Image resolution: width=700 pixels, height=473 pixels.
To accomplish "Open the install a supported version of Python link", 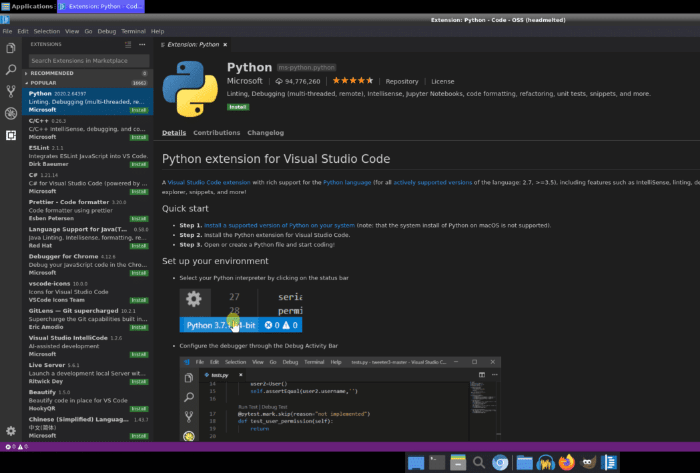I will tap(279, 225).
